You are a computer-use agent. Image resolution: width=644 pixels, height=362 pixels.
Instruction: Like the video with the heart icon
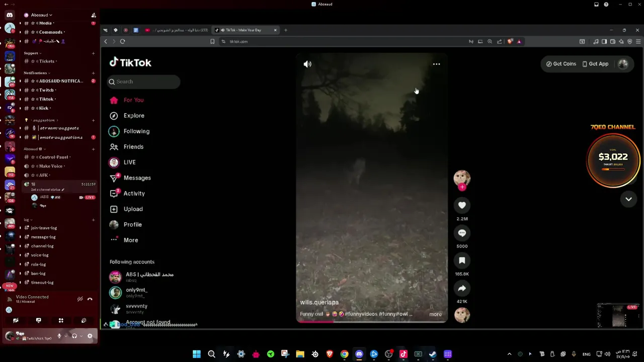(462, 205)
